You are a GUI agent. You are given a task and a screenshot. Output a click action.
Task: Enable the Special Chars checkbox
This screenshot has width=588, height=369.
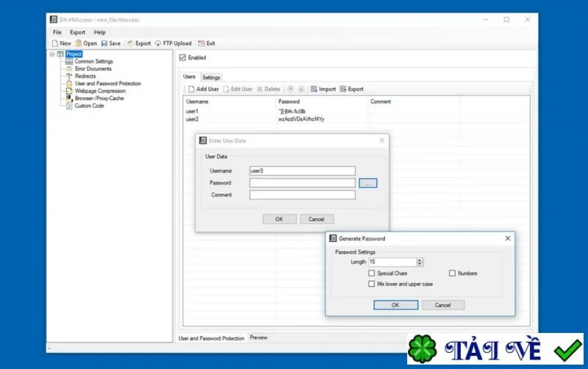pyautogui.click(x=372, y=273)
